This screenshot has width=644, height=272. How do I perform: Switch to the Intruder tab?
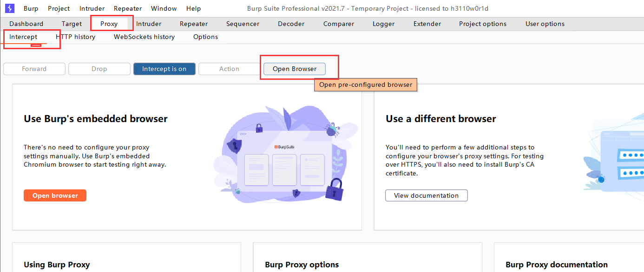(149, 24)
